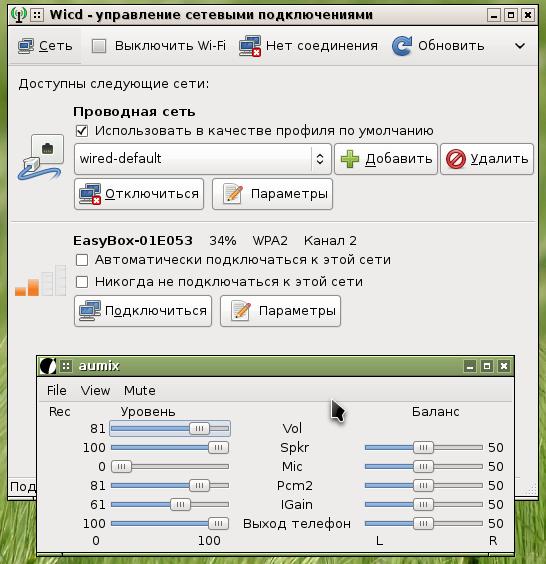This screenshot has width=546, height=564.
Task: Click the Нет соединения disconnected status icon
Action: tap(250, 46)
